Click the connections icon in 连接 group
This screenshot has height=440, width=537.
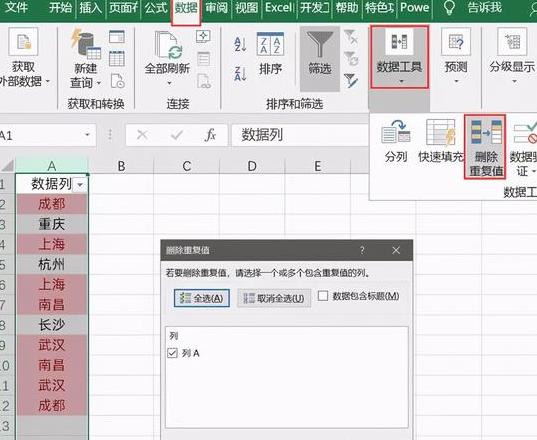coord(203,36)
